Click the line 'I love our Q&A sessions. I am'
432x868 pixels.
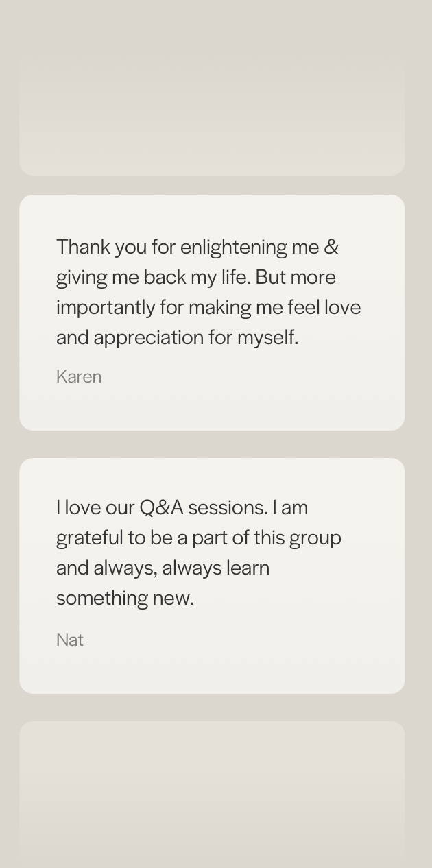click(182, 507)
